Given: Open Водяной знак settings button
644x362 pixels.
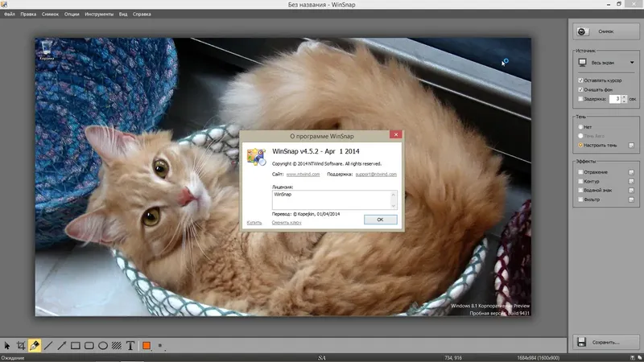Looking at the screenshot, I should click(631, 191).
